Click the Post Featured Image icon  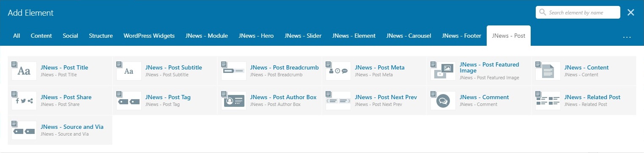point(443,71)
